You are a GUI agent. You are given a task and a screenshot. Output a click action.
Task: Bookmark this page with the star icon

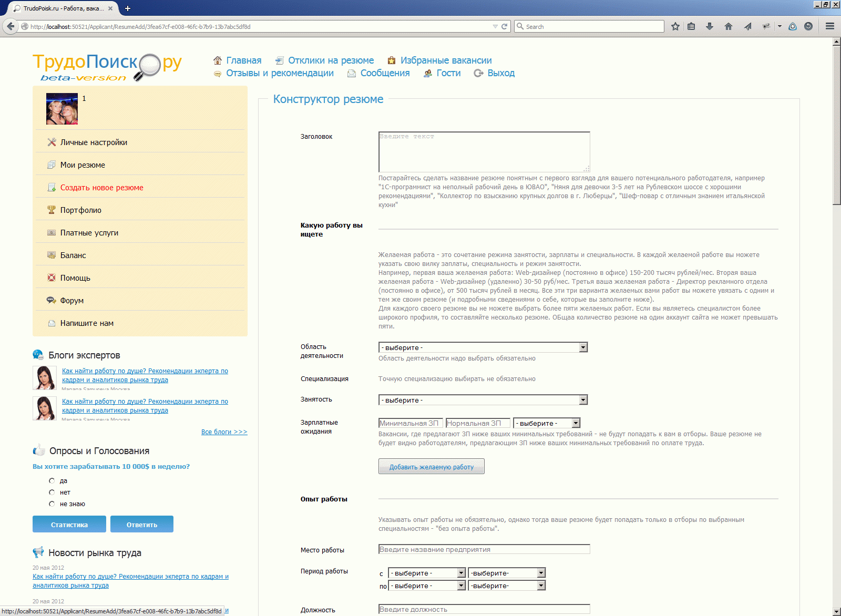coord(675,26)
